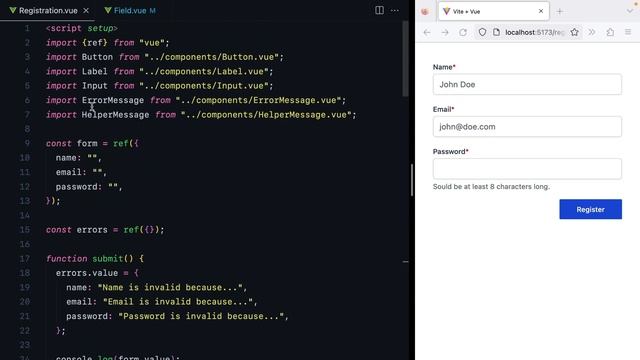This screenshot has height=360, width=640.
Task: Click the Vue logo on Field.vue tab
Action: [108, 10]
